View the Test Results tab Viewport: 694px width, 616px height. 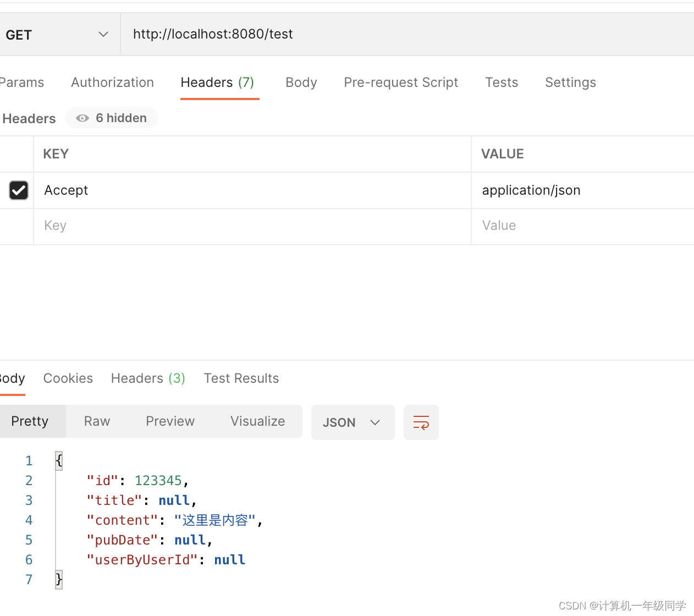pos(241,378)
